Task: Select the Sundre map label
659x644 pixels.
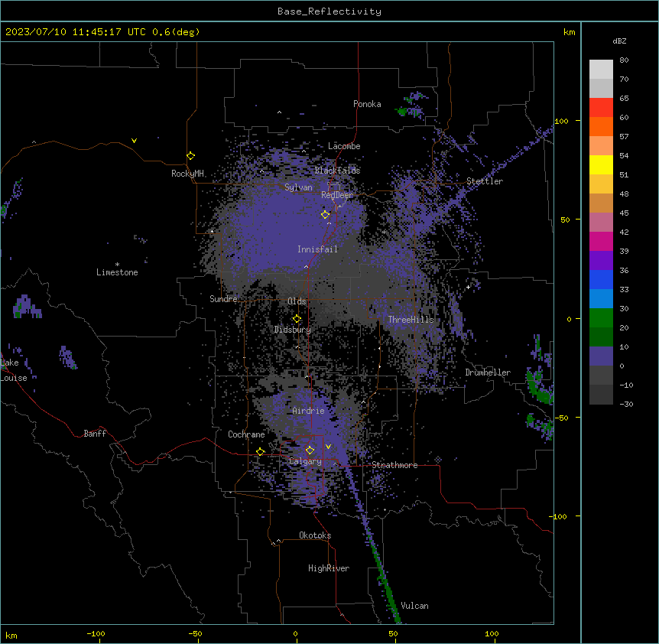Action: coord(223,299)
